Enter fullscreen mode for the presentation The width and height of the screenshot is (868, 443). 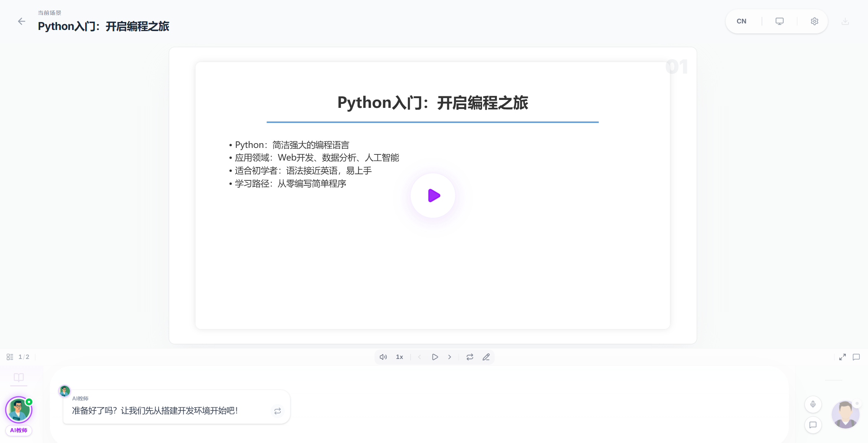pos(842,357)
